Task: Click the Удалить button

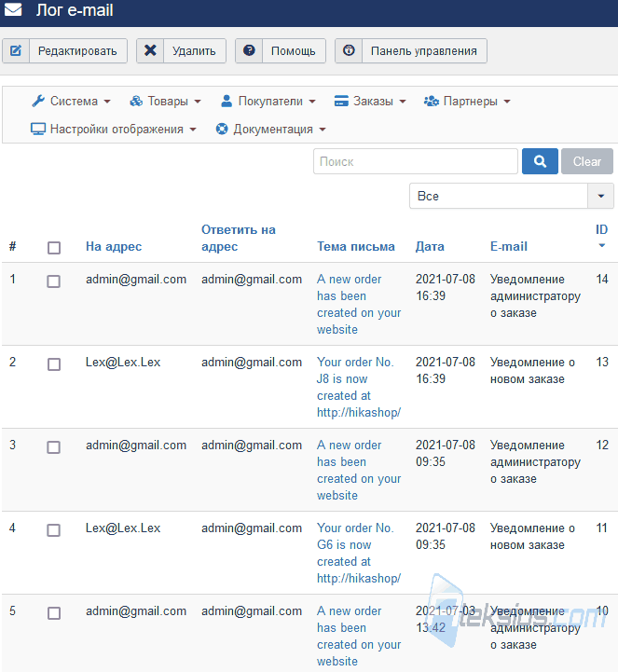Action: (x=181, y=51)
